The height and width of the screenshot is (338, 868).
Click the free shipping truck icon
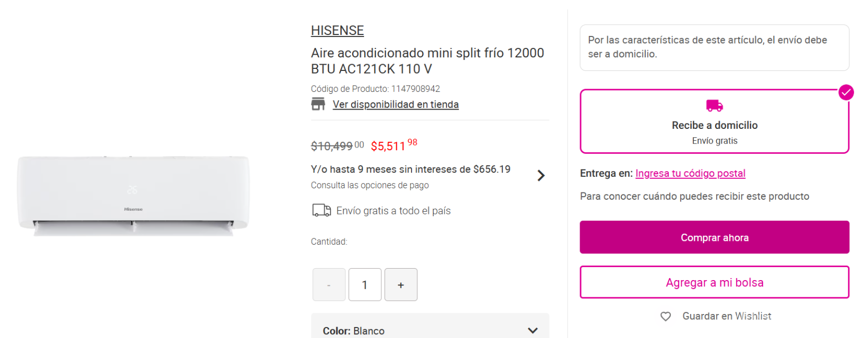(321, 210)
